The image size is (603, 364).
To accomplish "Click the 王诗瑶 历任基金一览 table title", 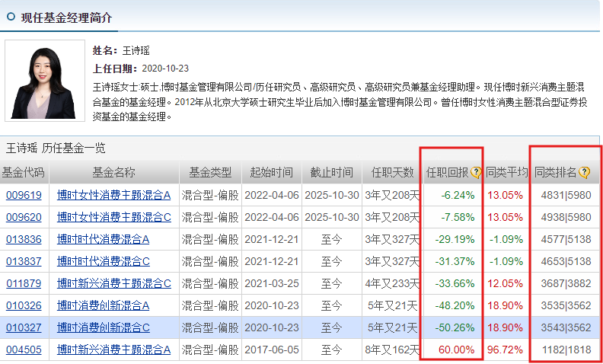I will click(56, 148).
